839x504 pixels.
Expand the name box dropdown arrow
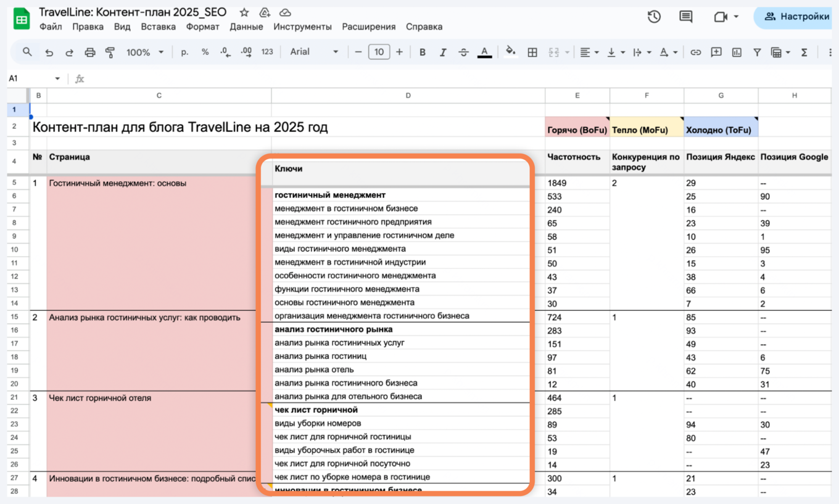[57, 79]
